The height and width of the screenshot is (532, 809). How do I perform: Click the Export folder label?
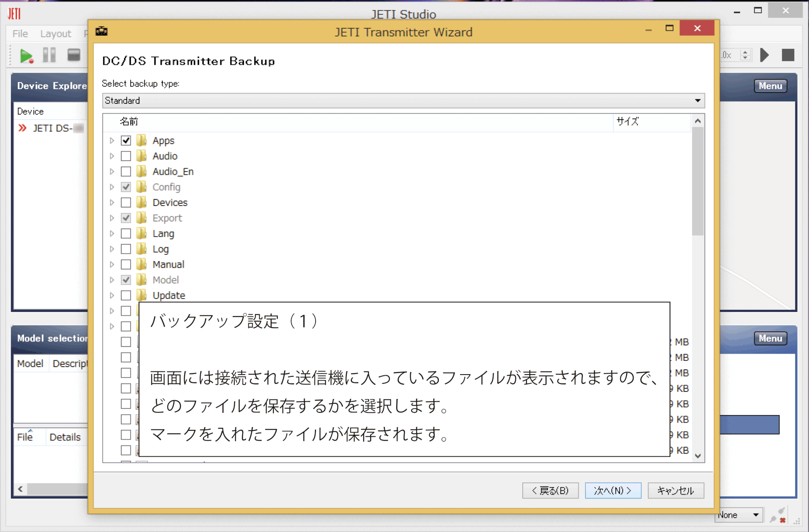click(x=167, y=218)
